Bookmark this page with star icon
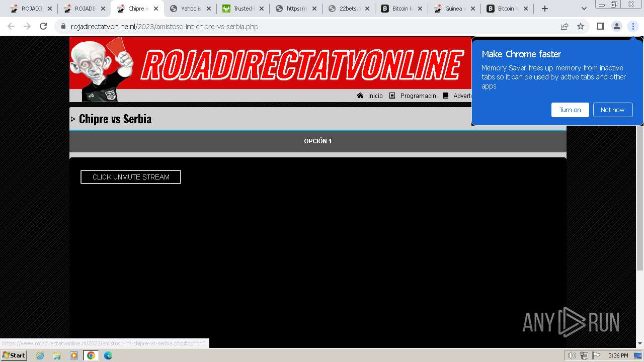The height and width of the screenshot is (362, 644). [581, 27]
